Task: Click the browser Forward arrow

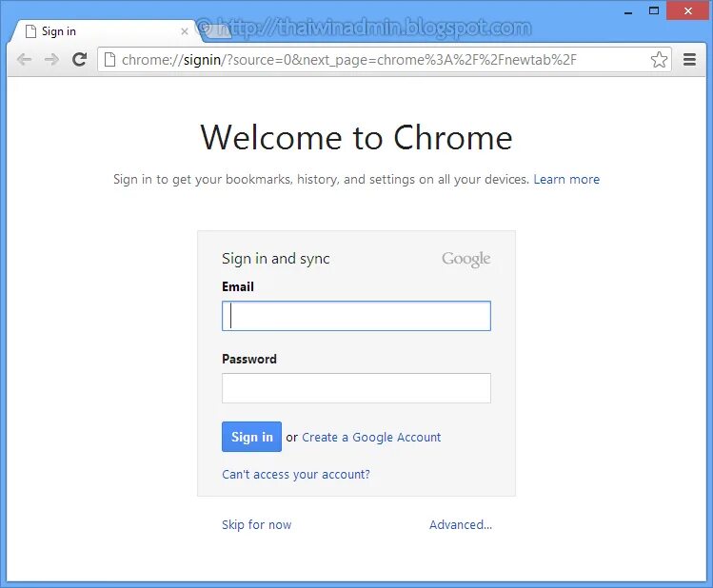Action: [51, 60]
